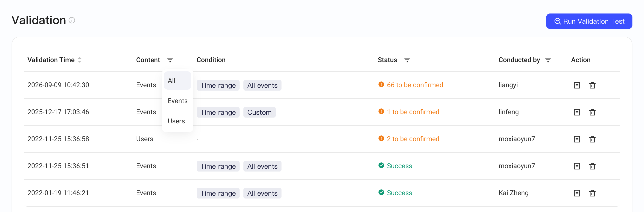The height and width of the screenshot is (212, 644).
Task: View report for the linfeng validation
Action: coord(577,112)
